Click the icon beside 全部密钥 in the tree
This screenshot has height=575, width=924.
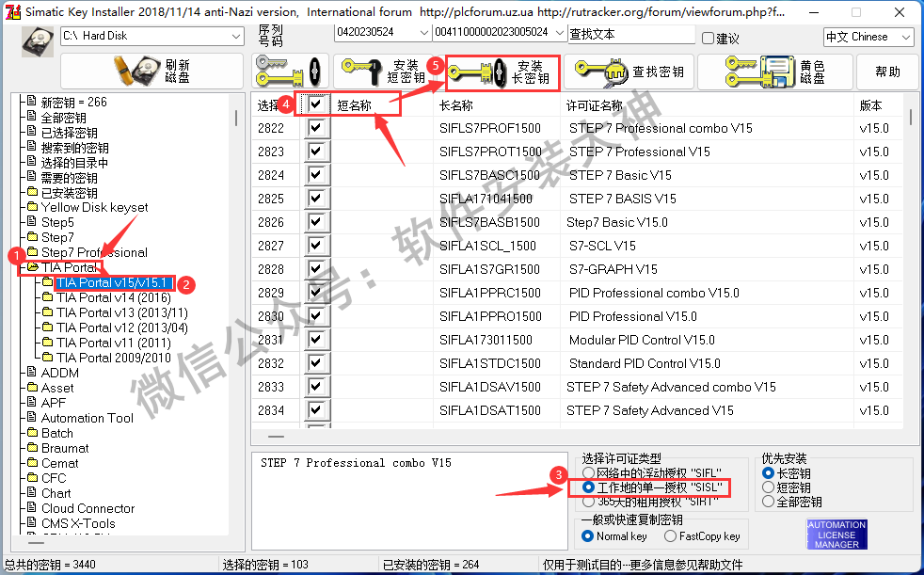click(32, 117)
